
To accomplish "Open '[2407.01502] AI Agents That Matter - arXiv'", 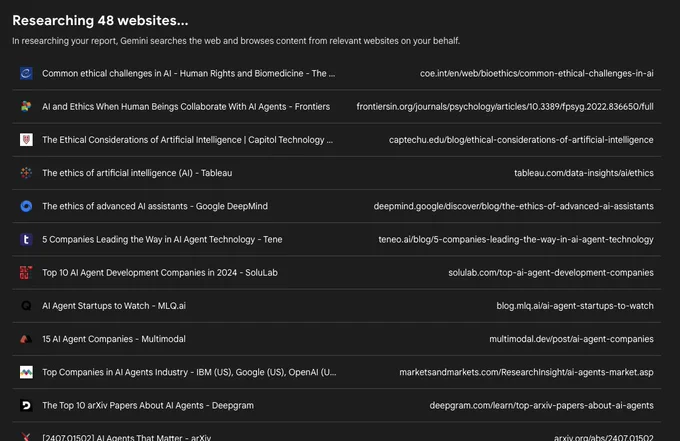I will point(126,437).
